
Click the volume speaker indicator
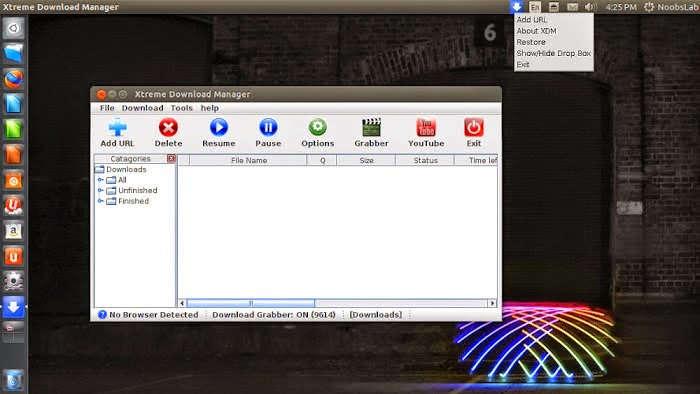[x=590, y=7]
